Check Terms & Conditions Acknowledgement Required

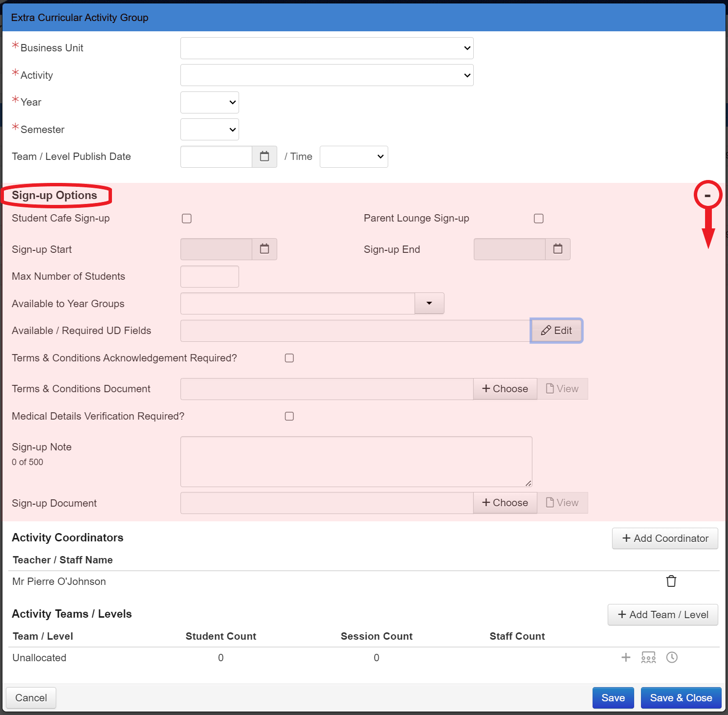(x=289, y=358)
